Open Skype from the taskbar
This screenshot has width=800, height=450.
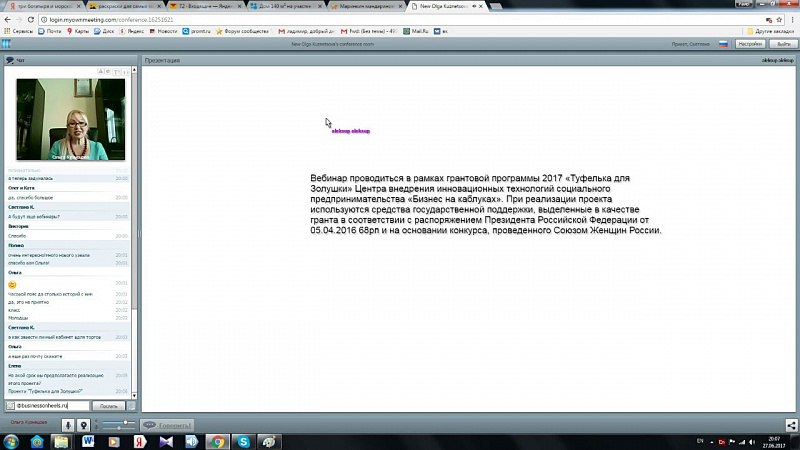(243, 441)
